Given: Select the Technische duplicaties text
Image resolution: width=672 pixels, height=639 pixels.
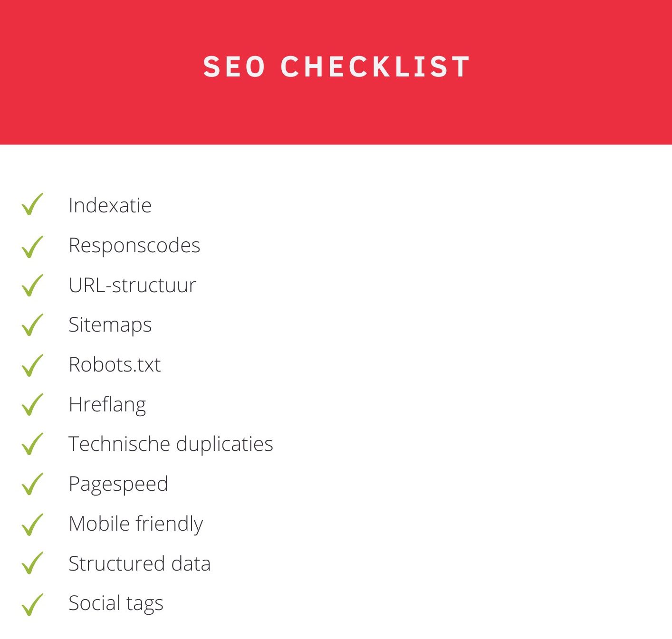Looking at the screenshot, I should pos(171,444).
